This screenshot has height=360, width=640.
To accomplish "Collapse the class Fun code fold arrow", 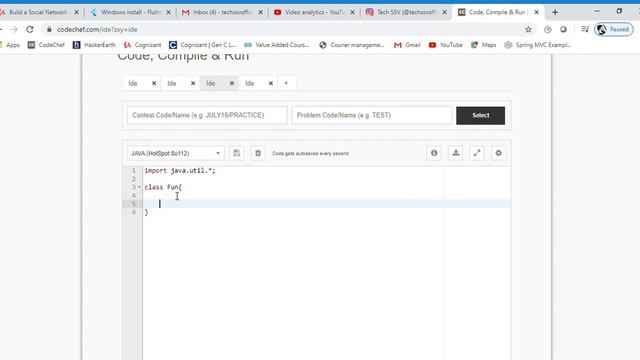I will 139,187.
